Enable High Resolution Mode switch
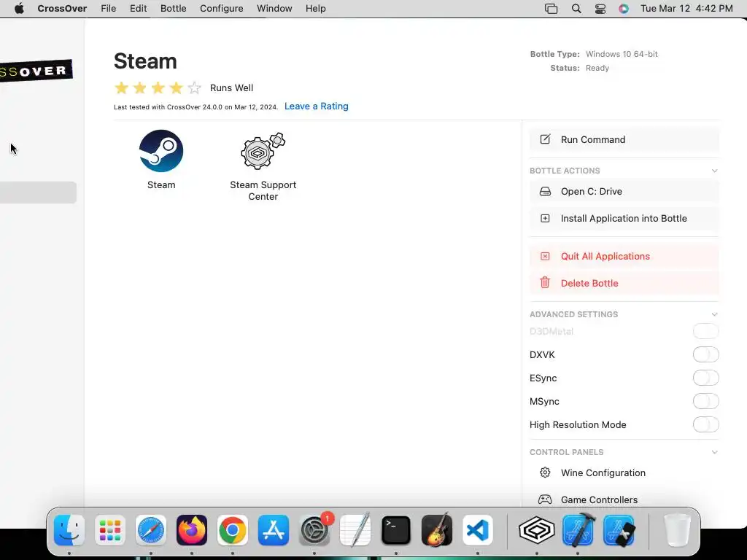747x560 pixels. [705, 424]
